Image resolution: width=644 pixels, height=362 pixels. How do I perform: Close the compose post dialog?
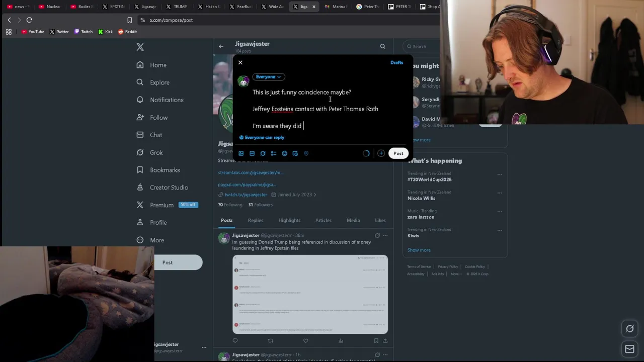click(x=240, y=62)
